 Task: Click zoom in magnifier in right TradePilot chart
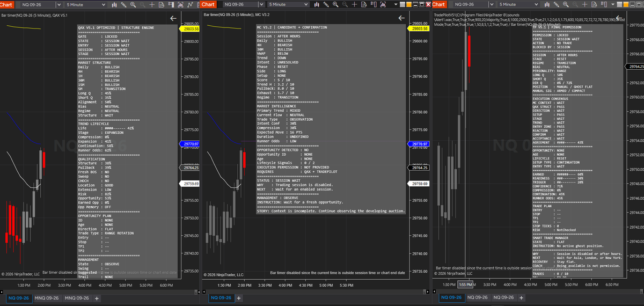[x=566, y=5]
